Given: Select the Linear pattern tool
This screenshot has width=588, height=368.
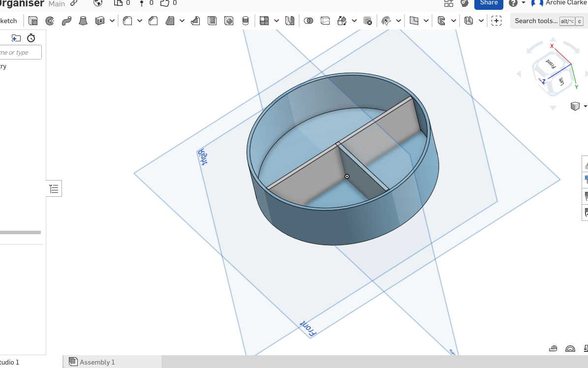Looking at the screenshot, I should click(264, 21).
